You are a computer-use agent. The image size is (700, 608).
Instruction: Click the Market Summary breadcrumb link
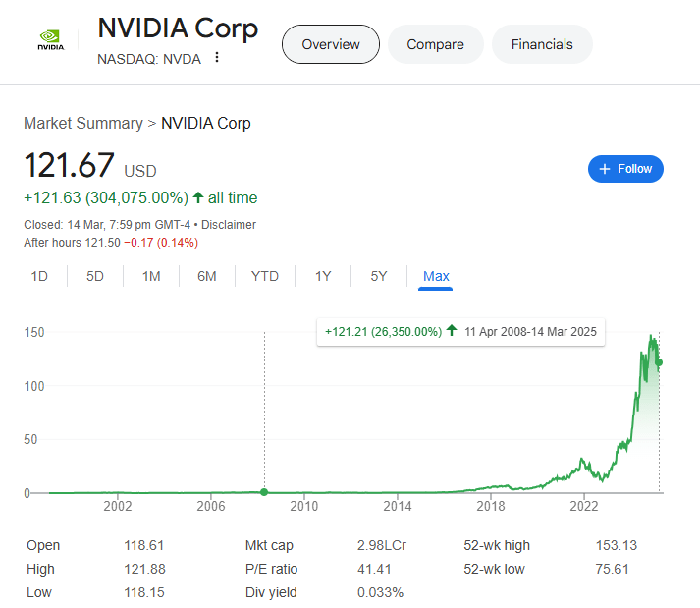tap(83, 124)
